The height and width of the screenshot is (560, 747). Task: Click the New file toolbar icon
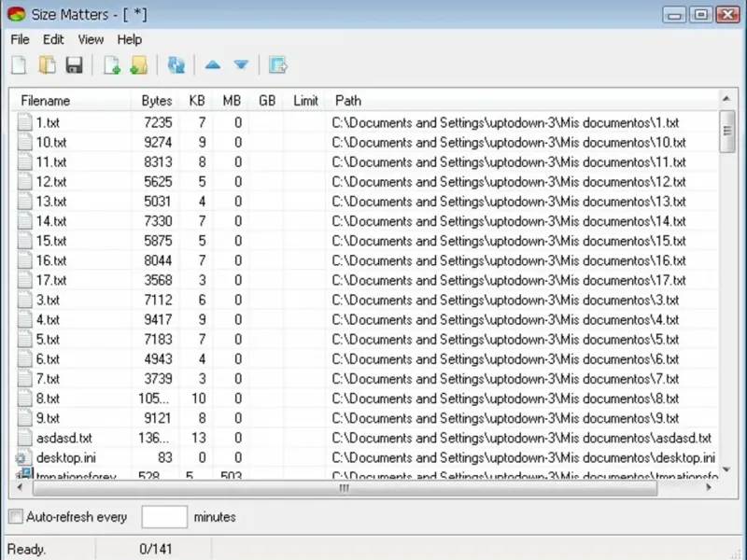point(19,65)
